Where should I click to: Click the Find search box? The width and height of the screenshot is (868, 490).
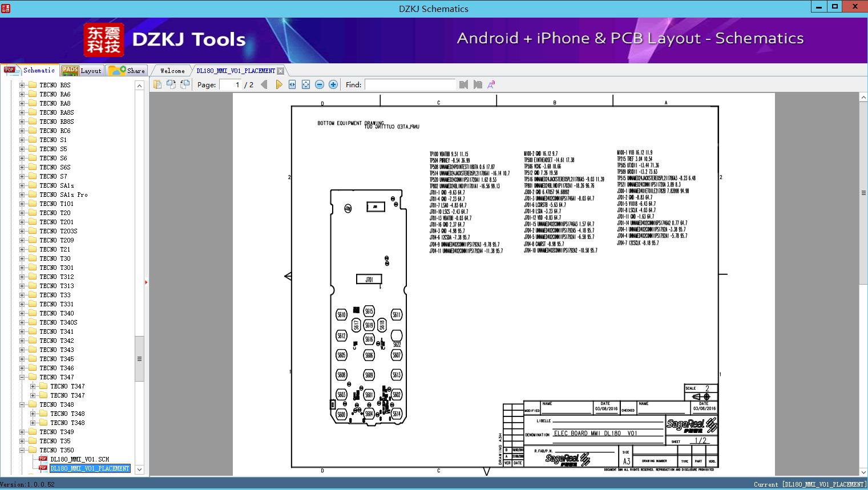410,84
